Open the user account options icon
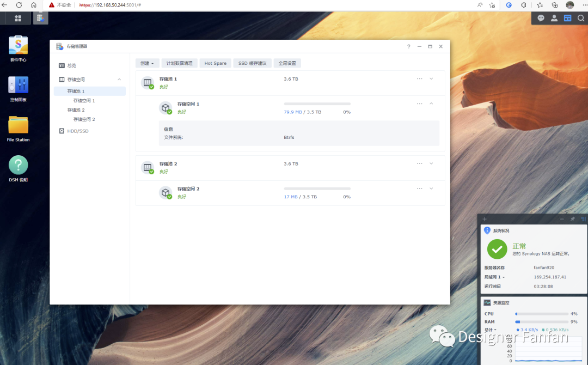The width and height of the screenshot is (588, 365). coord(554,18)
